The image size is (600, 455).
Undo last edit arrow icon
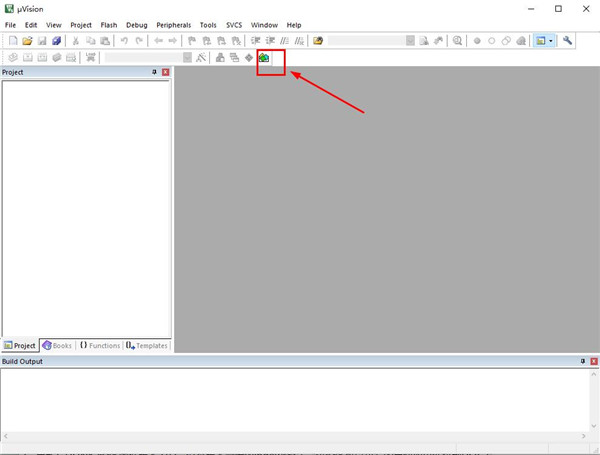tap(124, 41)
